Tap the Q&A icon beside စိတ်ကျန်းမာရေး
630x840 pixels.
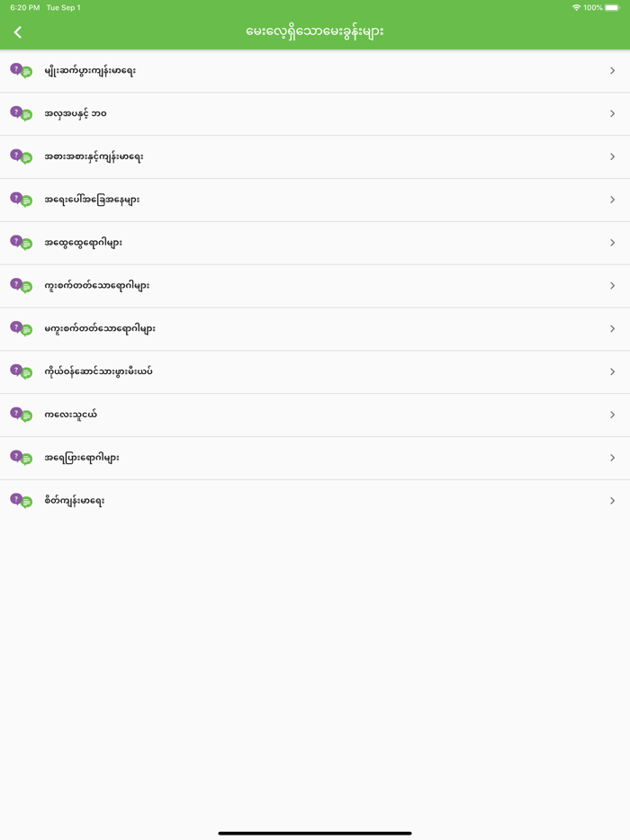click(x=21, y=501)
